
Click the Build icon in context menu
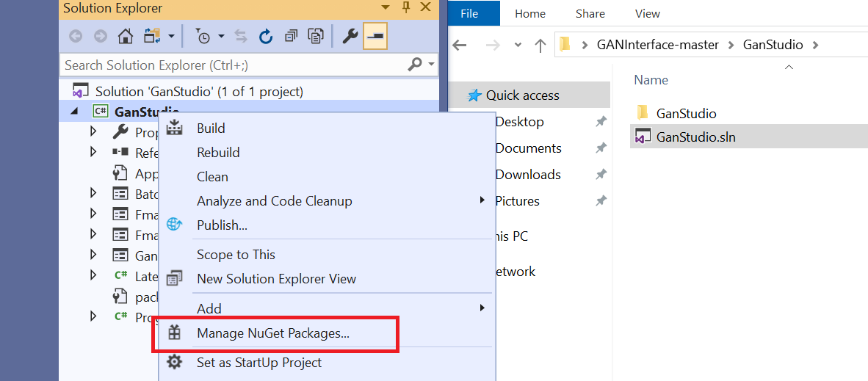click(x=174, y=128)
